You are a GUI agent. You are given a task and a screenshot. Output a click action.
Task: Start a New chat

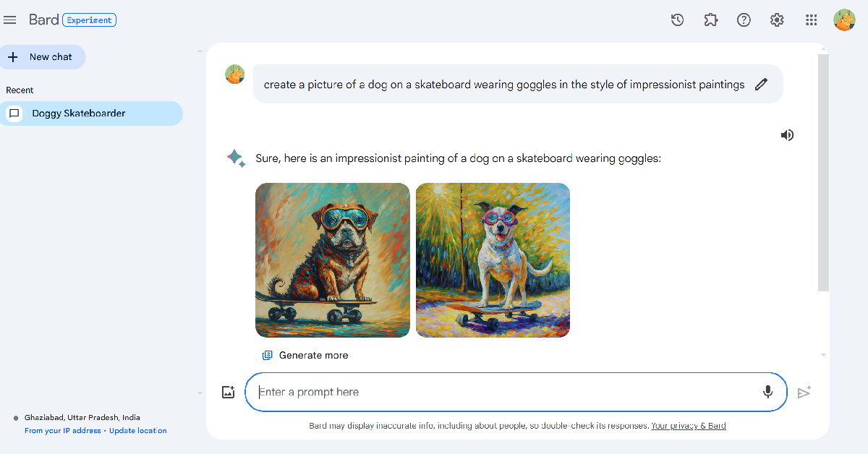(x=43, y=57)
